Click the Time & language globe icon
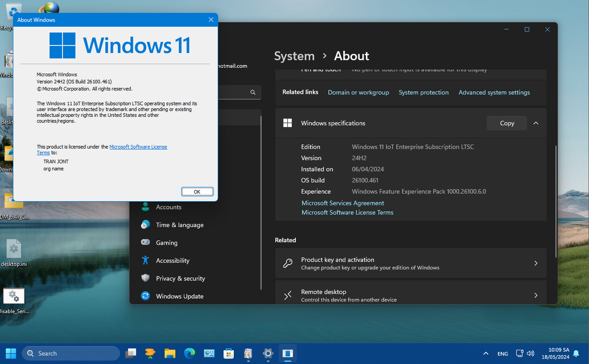Screen dimensions: 589x364 145,225
